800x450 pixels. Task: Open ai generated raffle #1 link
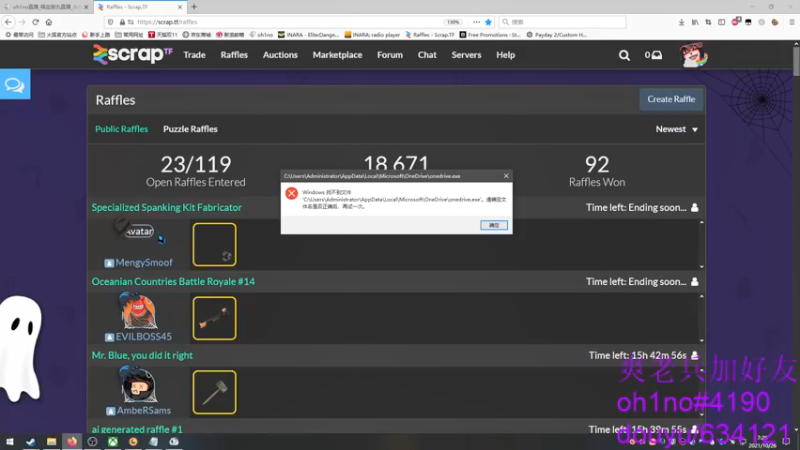coord(137,429)
